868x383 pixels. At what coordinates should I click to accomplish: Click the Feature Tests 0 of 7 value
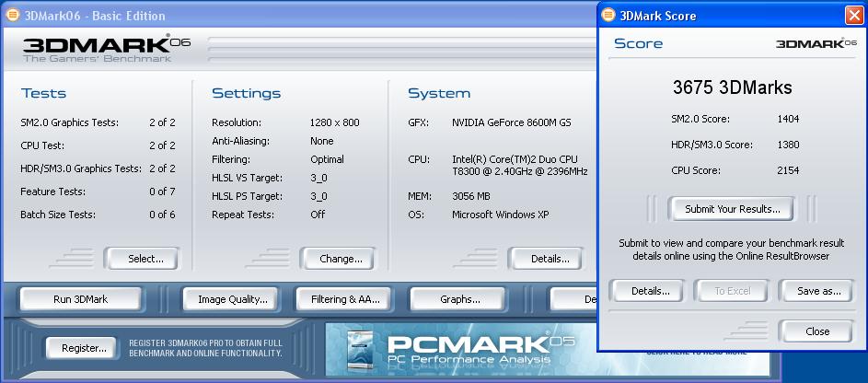pos(162,191)
